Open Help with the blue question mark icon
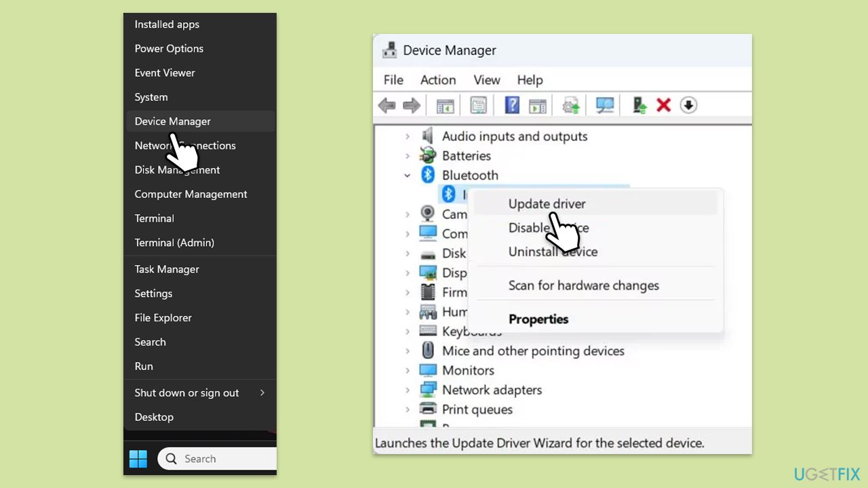This screenshot has height=488, width=868. click(x=513, y=105)
